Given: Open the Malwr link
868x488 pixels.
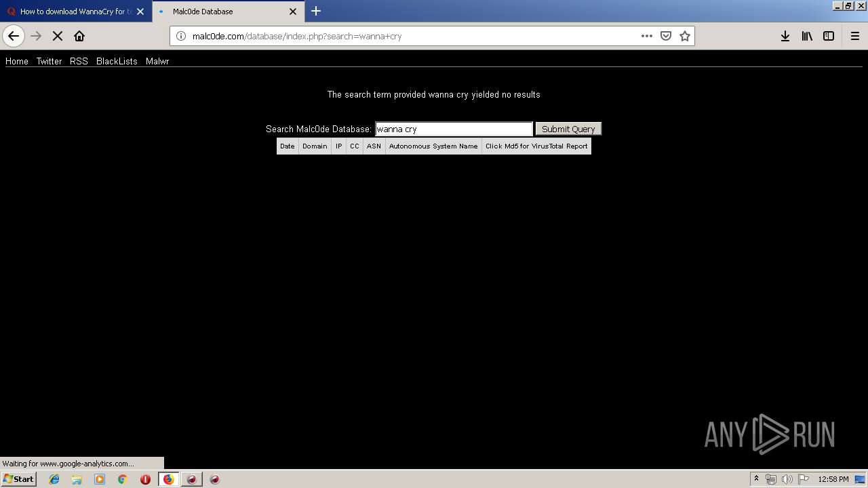Looking at the screenshot, I should 157,61.
